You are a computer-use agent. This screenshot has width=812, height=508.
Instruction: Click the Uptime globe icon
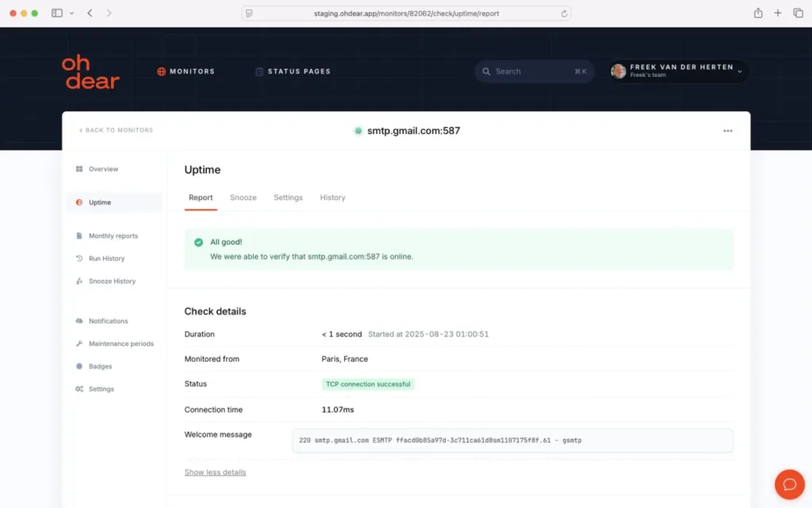point(79,202)
